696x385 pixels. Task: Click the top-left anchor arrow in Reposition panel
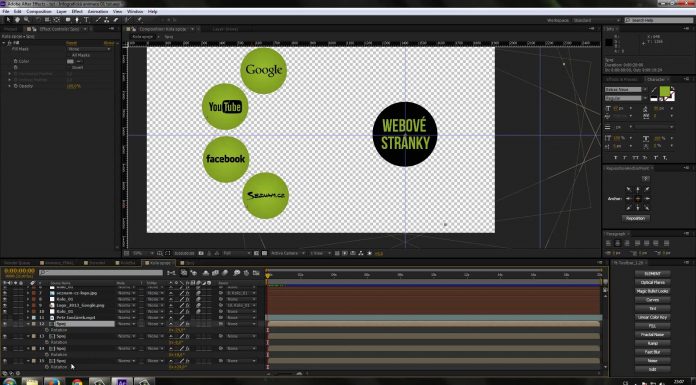[x=629, y=189]
